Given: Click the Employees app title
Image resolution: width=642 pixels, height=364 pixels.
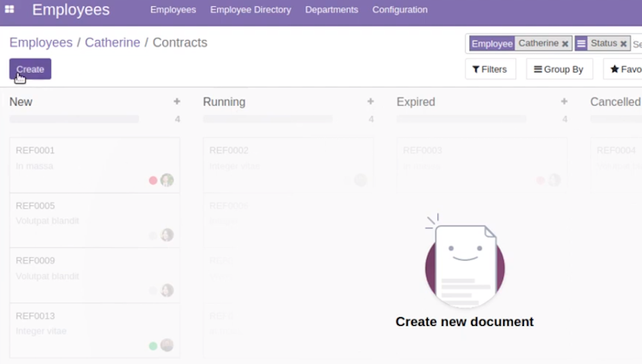Looking at the screenshot, I should point(71,10).
